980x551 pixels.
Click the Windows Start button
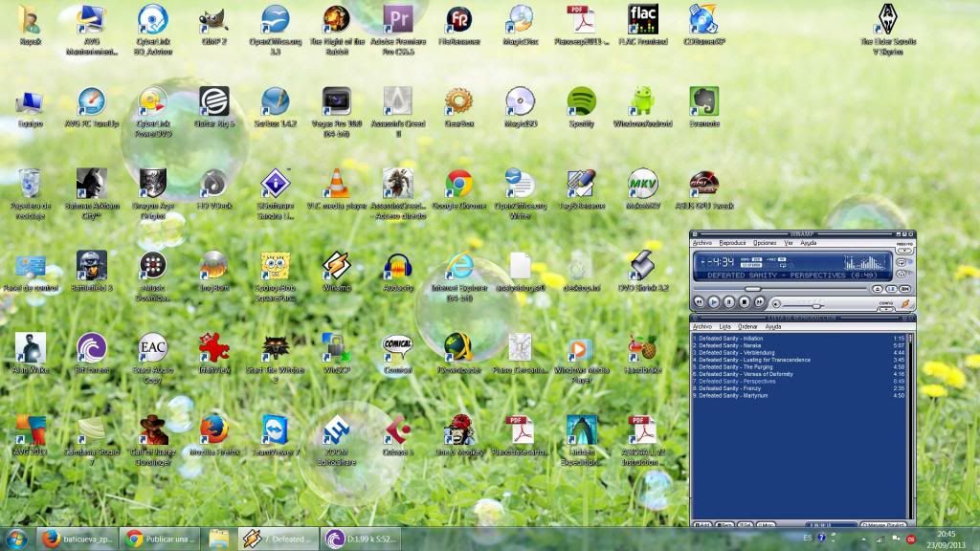pos(16,539)
